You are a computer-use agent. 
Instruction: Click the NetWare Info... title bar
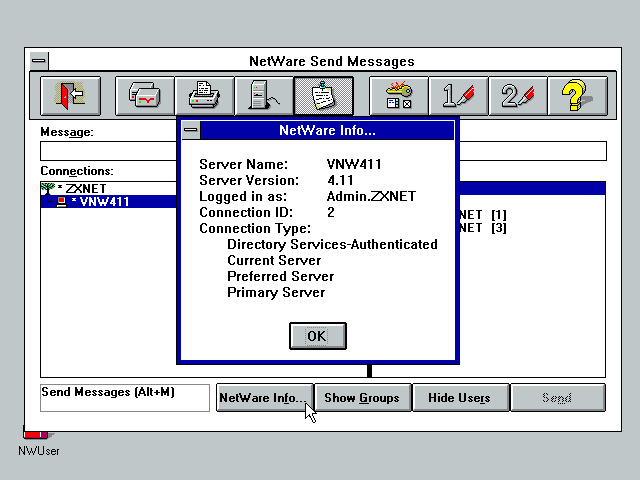click(327, 130)
